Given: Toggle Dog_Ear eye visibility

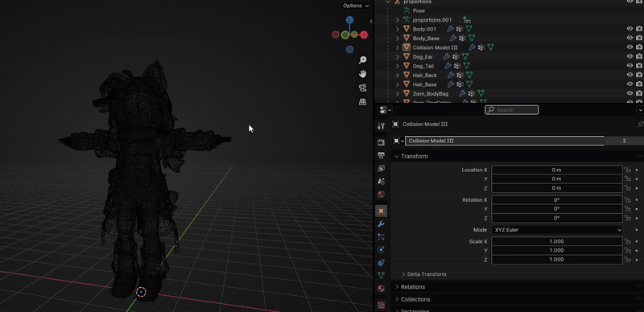Looking at the screenshot, I should click(630, 56).
